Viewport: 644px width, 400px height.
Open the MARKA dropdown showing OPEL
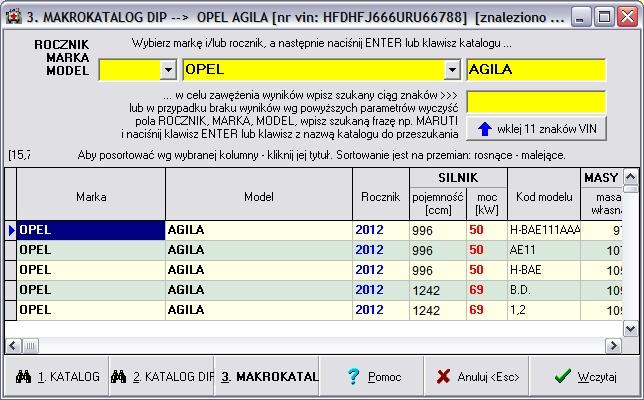pos(452,69)
